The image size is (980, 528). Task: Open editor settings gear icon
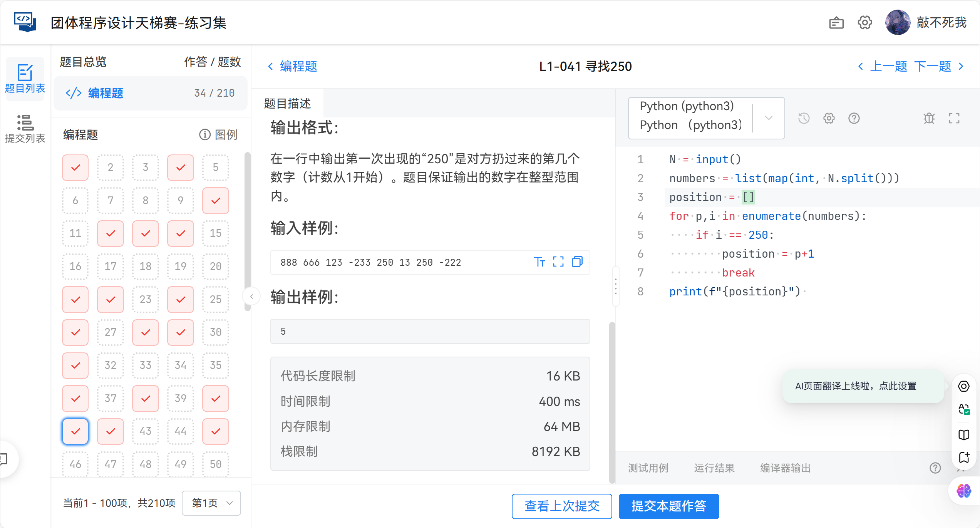click(829, 118)
